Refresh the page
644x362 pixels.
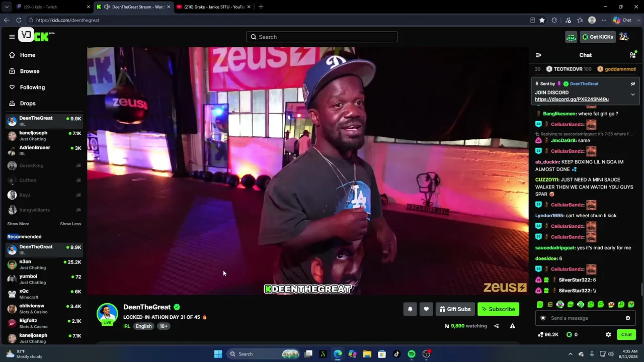pos(19,20)
